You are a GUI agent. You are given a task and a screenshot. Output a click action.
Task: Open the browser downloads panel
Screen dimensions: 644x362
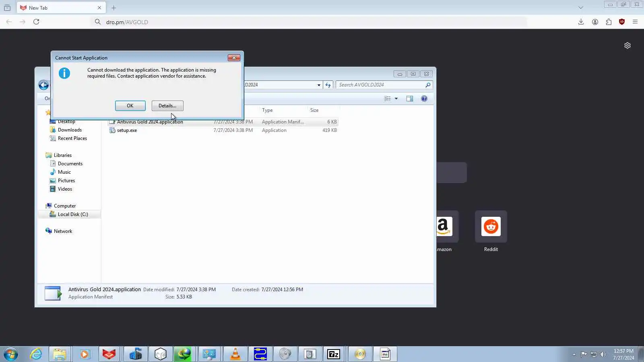581,22
